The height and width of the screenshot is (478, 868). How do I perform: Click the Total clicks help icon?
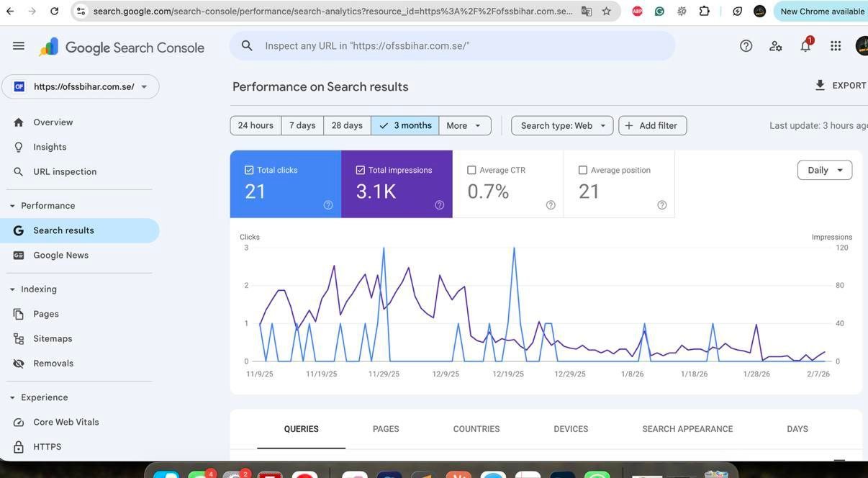(328, 205)
